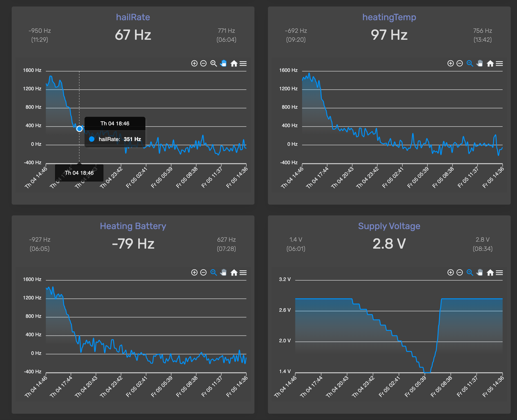Screen dimensions: 517x420
Task: Click the hailRate card title
Action: pos(133,17)
